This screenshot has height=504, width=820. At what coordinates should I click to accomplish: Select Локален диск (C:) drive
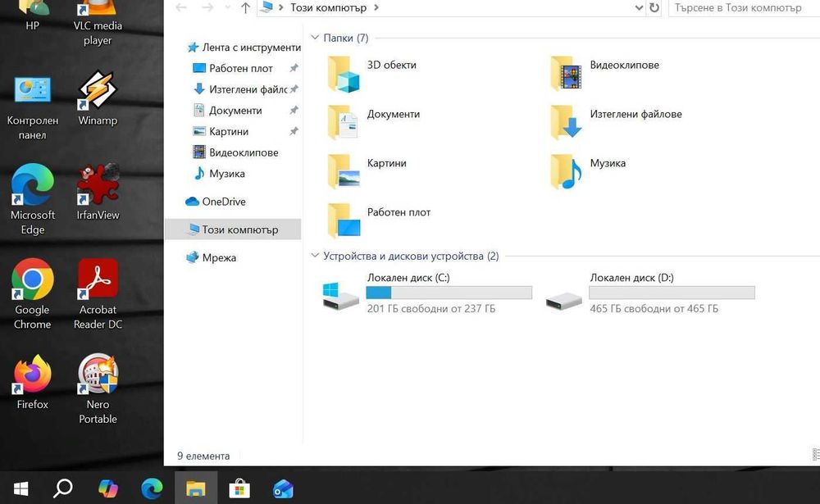[426, 293]
